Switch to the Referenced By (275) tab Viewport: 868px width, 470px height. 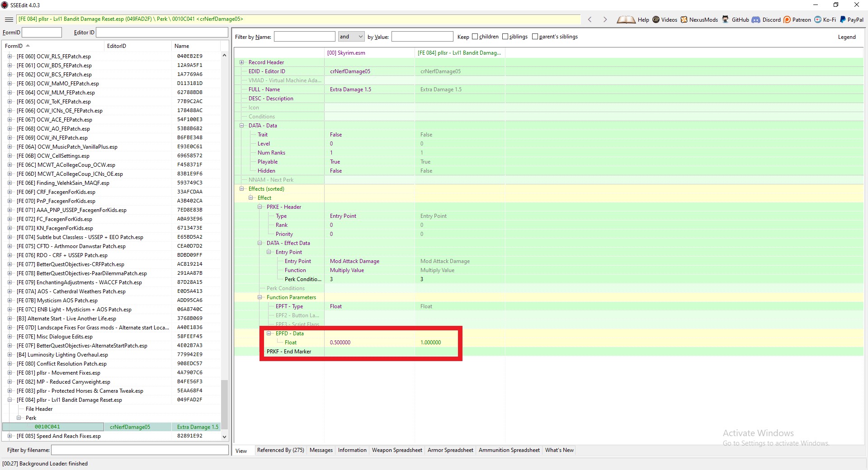click(280, 450)
